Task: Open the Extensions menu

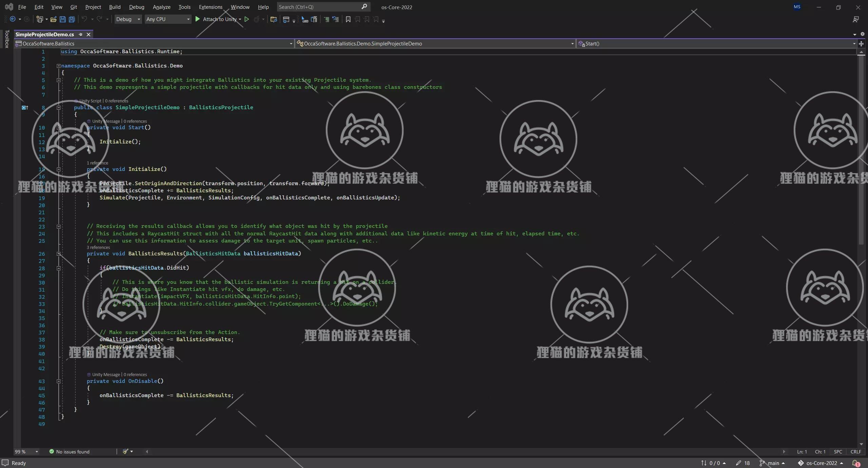Action: [211, 7]
